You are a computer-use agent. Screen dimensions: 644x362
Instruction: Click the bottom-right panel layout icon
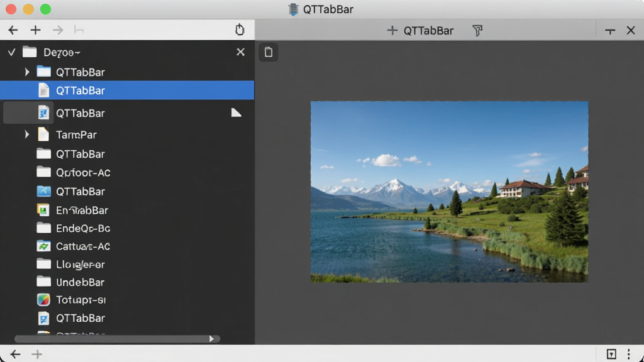pyautogui.click(x=611, y=354)
